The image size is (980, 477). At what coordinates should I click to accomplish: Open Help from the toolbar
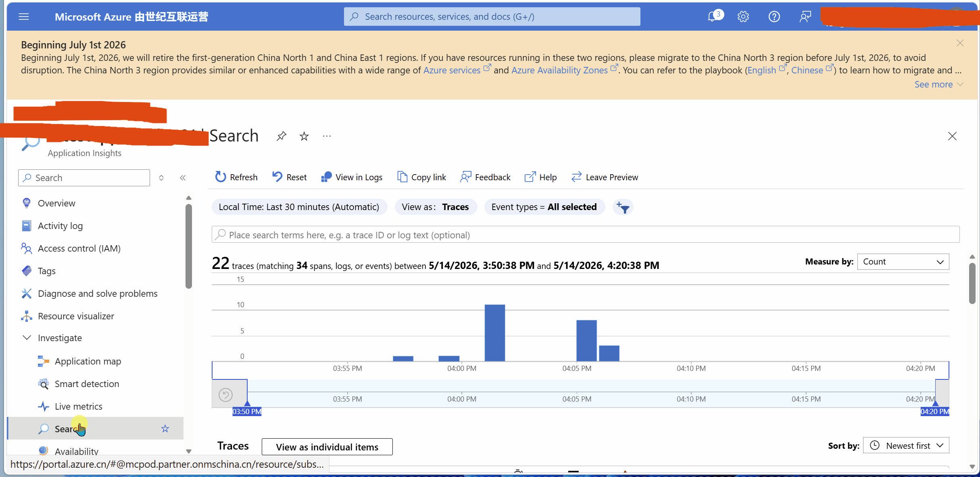(x=540, y=177)
